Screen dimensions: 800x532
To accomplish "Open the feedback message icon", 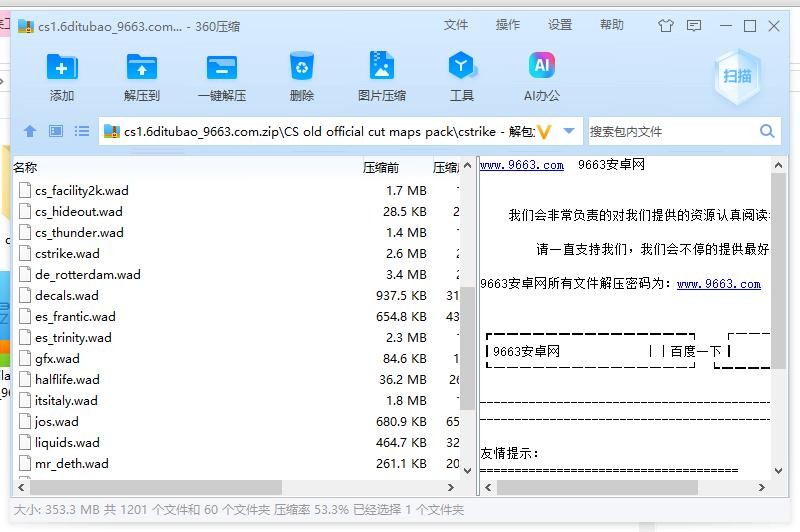I will (x=694, y=26).
